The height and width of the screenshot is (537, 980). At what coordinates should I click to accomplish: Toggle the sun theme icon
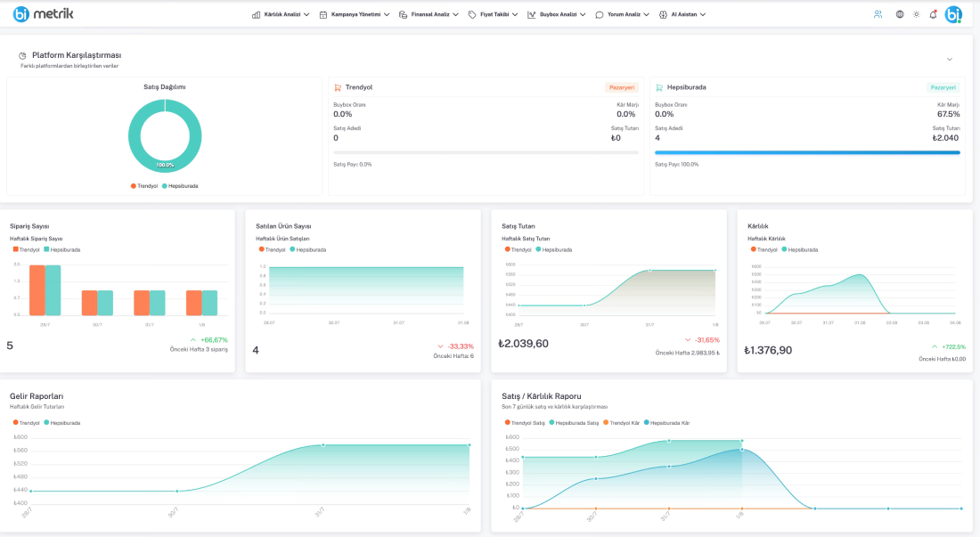(x=916, y=14)
